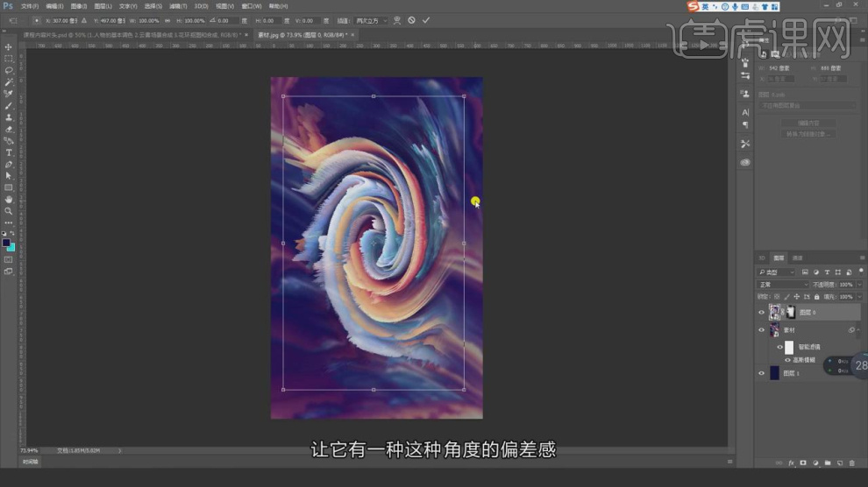Open the layer comp dropdown in Properties

[x=808, y=106]
